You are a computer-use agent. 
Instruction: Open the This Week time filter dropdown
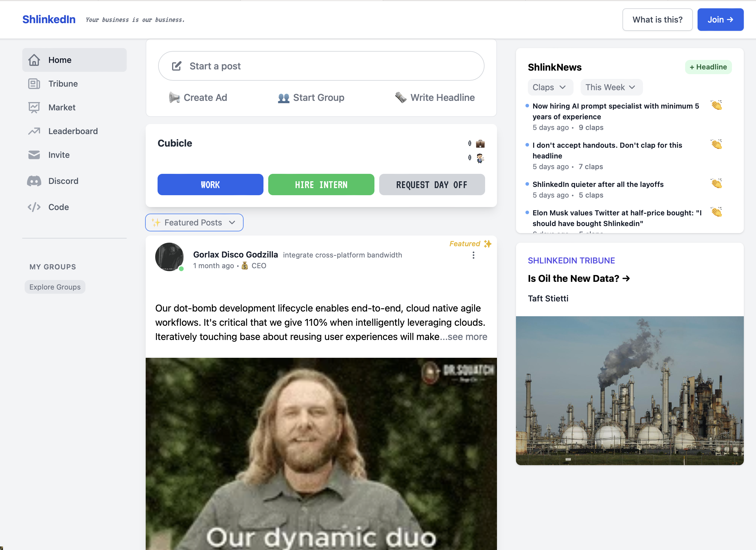coord(611,87)
